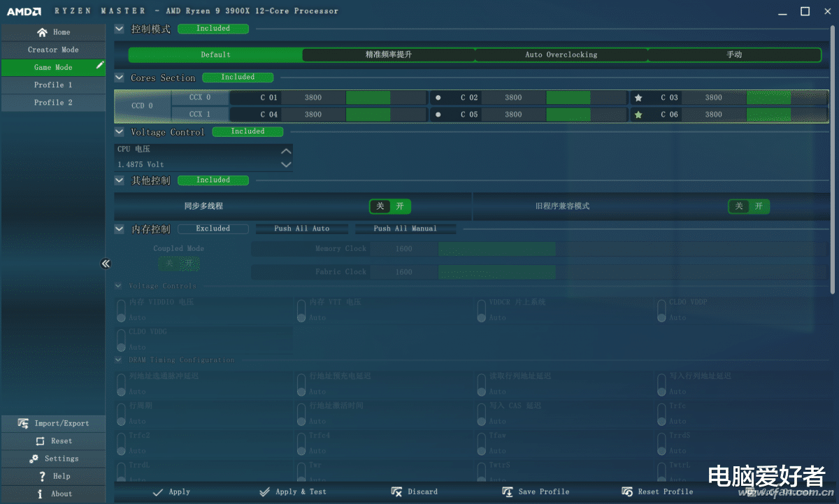Click Push All Auto button

302,229
